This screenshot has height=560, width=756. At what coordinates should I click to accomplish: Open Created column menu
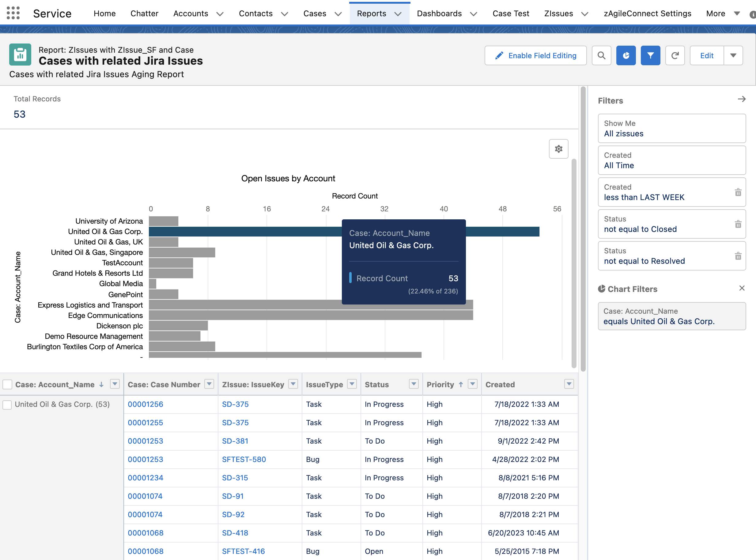tap(569, 384)
